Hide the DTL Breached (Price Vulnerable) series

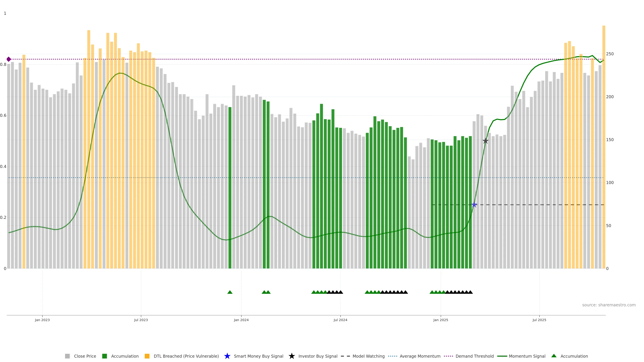tap(186, 356)
